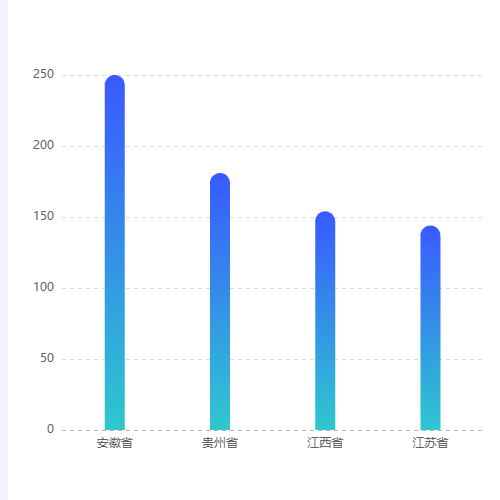Click the 100 y-axis value
The width and height of the screenshot is (500, 500).
coord(43,287)
